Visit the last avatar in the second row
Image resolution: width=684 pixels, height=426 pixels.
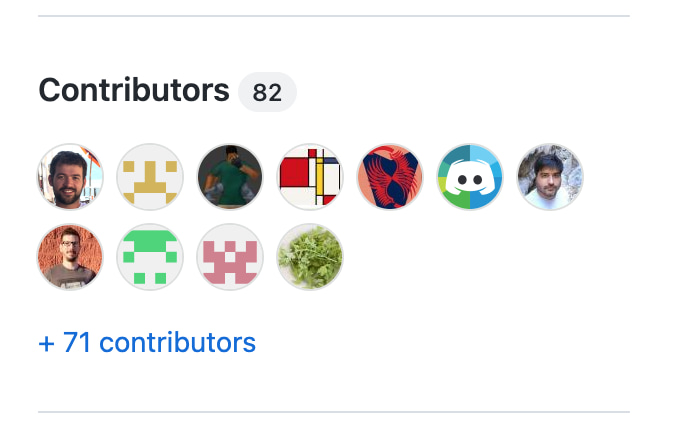(x=310, y=257)
